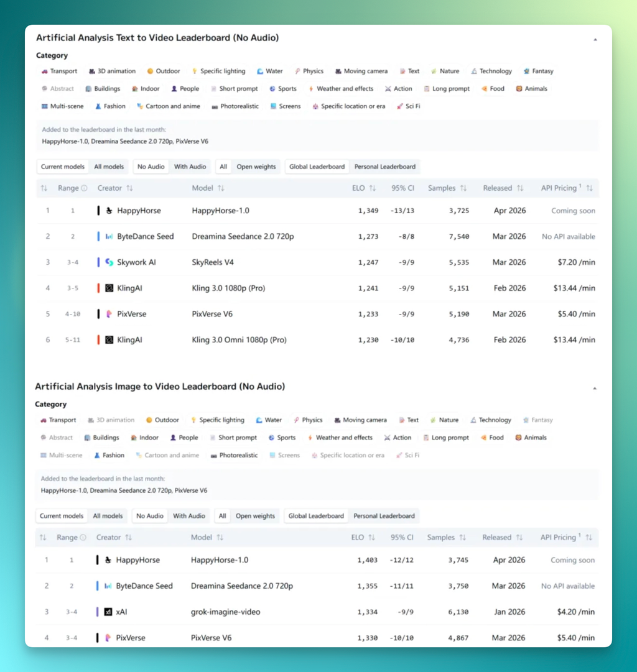
Task: Toggle Cartoon and anime category in Text to Video section
Action: click(168, 106)
